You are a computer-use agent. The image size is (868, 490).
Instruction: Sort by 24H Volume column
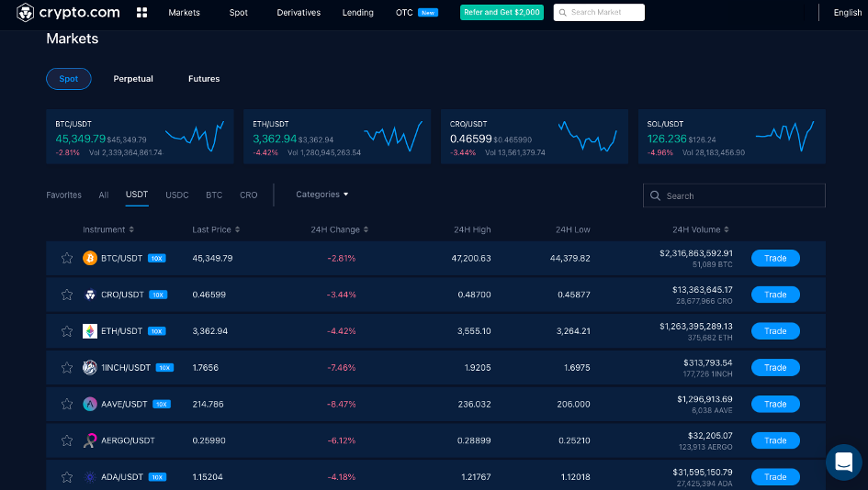coord(700,229)
